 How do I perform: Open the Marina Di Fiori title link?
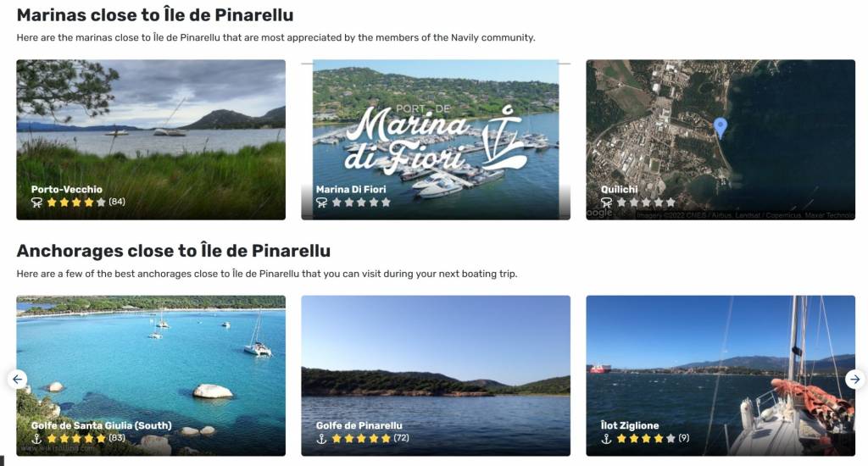(351, 189)
